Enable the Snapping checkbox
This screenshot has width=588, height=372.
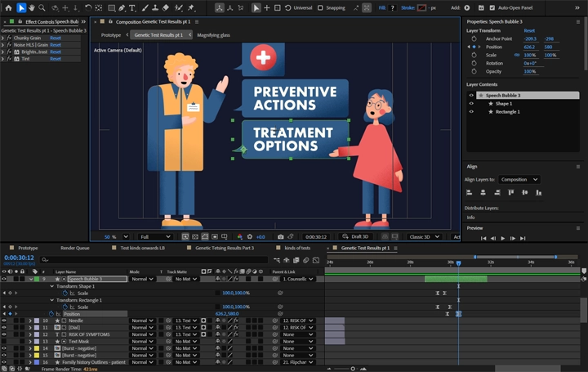coord(321,8)
